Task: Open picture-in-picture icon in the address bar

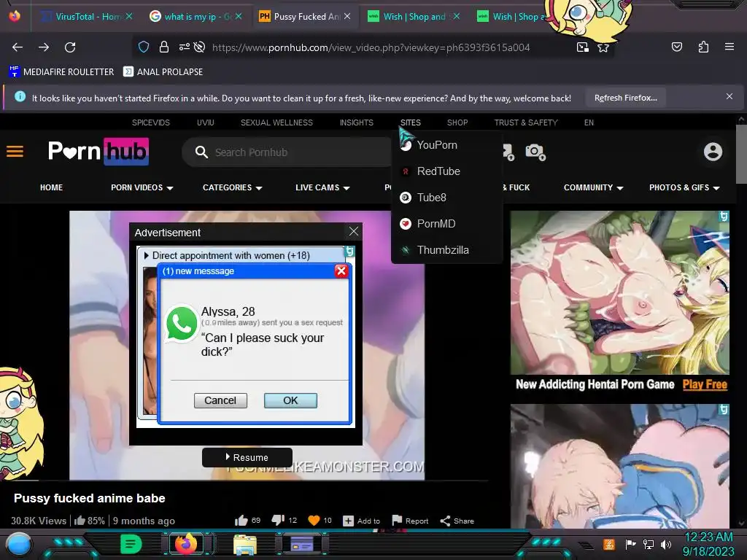Action: pos(582,47)
